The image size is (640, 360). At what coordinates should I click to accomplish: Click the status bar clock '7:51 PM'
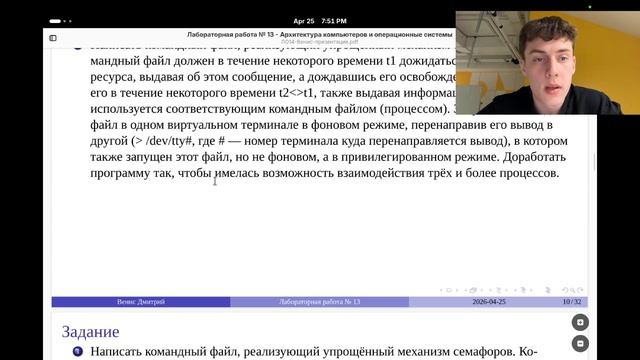[x=334, y=21]
